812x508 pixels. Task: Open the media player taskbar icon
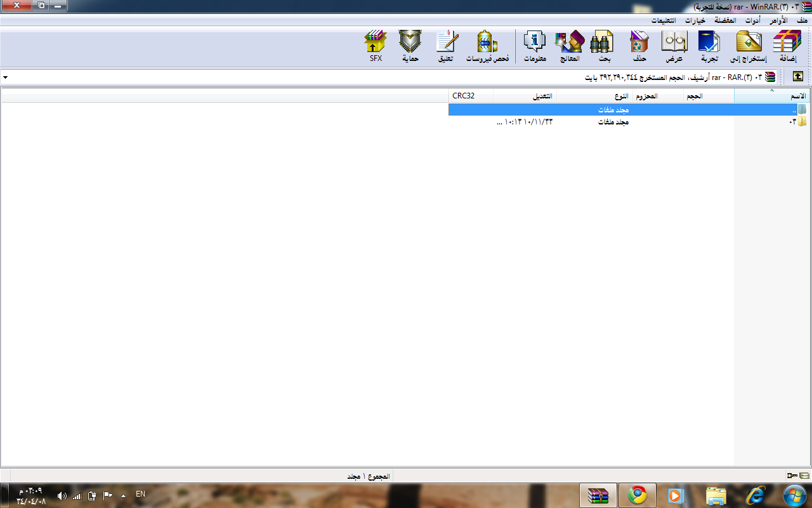click(x=676, y=495)
